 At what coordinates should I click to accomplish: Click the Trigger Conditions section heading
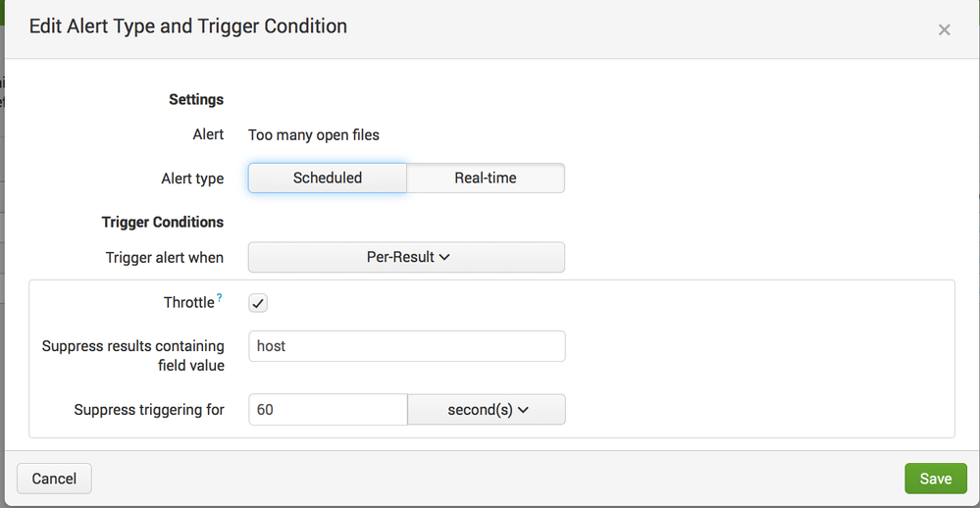163,223
